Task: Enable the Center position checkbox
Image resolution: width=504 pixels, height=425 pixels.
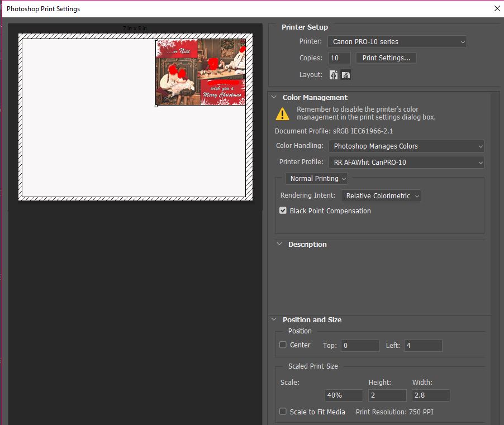Action: [x=283, y=345]
